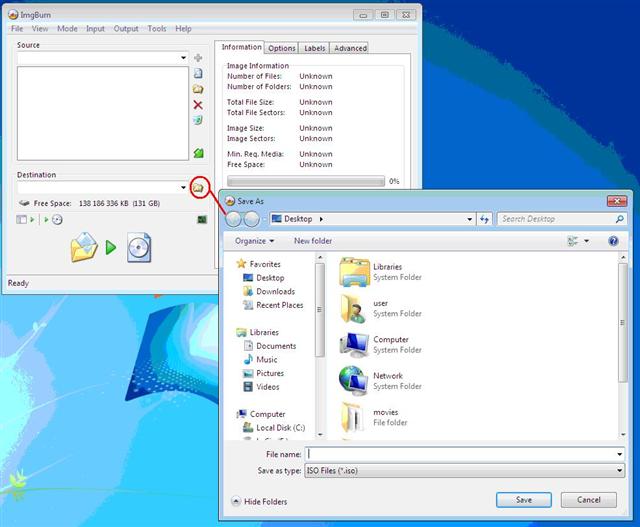Open Help icon in Save As toolbar
The image size is (640, 527).
pos(613,241)
